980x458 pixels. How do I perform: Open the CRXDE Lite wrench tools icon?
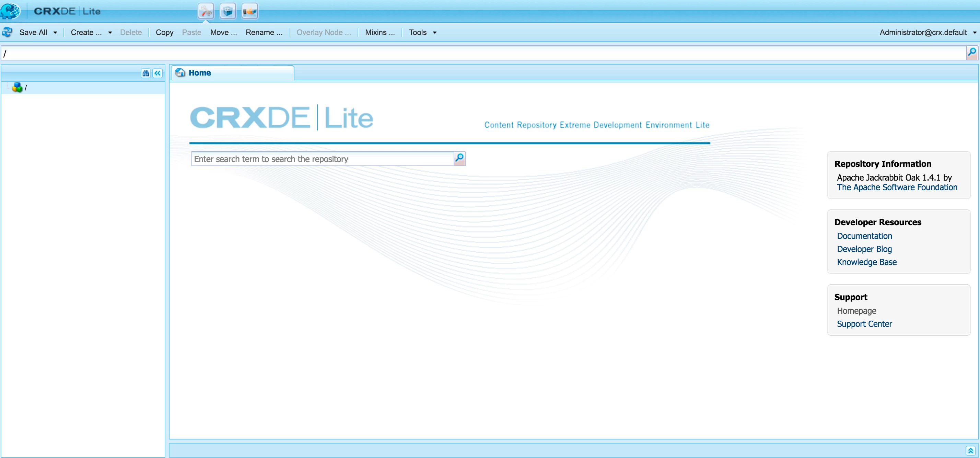[206, 11]
